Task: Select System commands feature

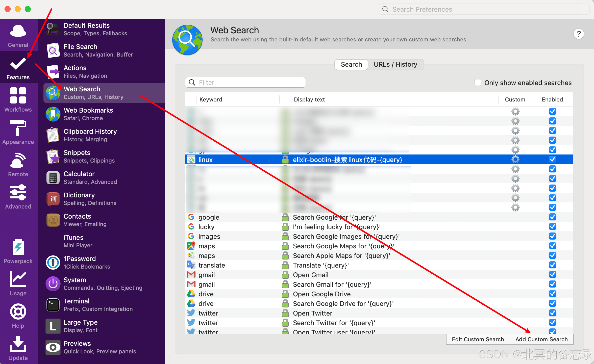Action: point(104,284)
